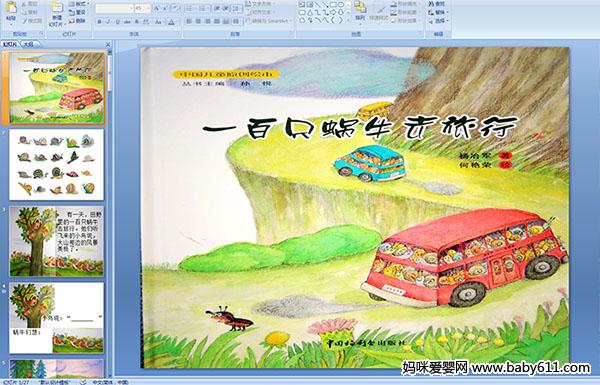Click the 重设 reset slide button

[x=78, y=13]
